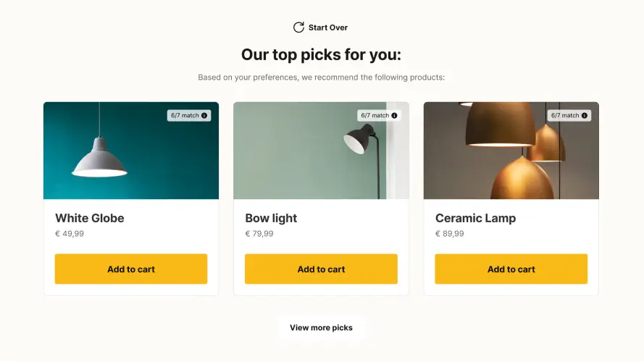Click the info icon on White Globe match badge
The height and width of the screenshot is (362, 644).
coord(204,116)
